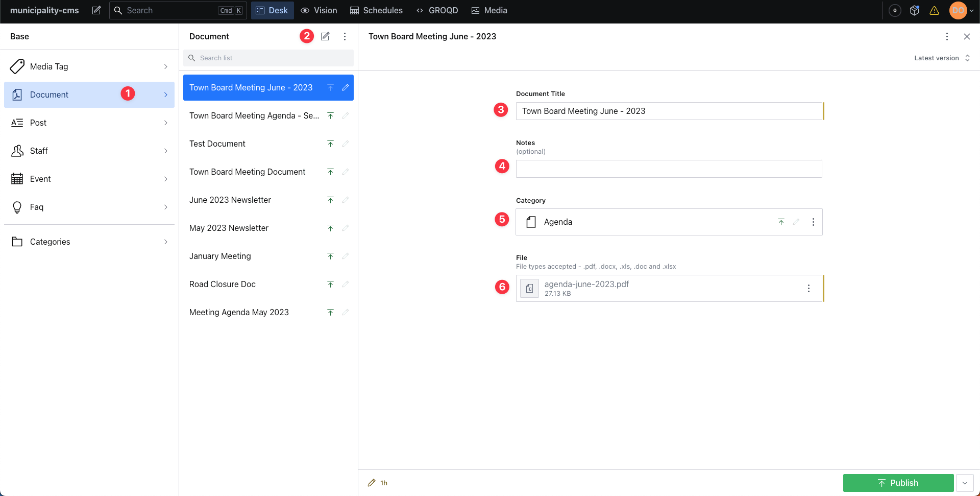This screenshot has width=980, height=496.
Task: Expand the Publish button's dropdown chevron
Action: (x=965, y=483)
